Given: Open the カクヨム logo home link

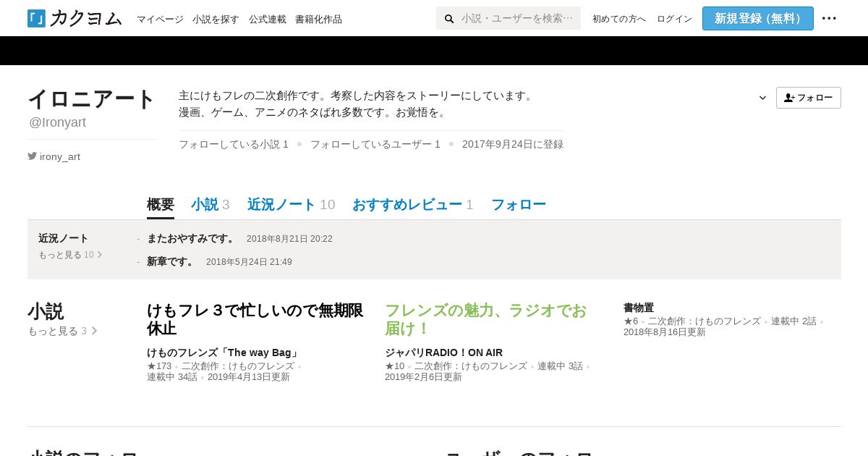Looking at the screenshot, I should (x=75, y=18).
